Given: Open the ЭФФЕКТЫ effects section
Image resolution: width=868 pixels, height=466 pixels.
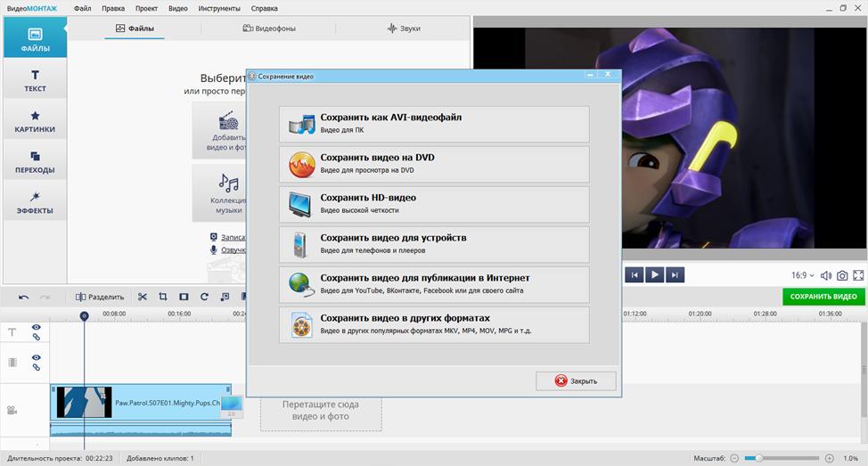Looking at the screenshot, I should pyautogui.click(x=35, y=202).
